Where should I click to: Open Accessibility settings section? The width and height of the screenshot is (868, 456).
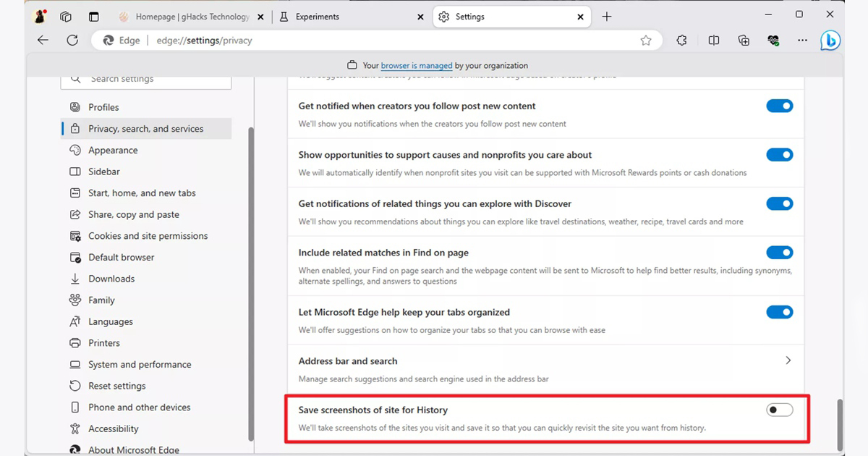pyautogui.click(x=146, y=428)
